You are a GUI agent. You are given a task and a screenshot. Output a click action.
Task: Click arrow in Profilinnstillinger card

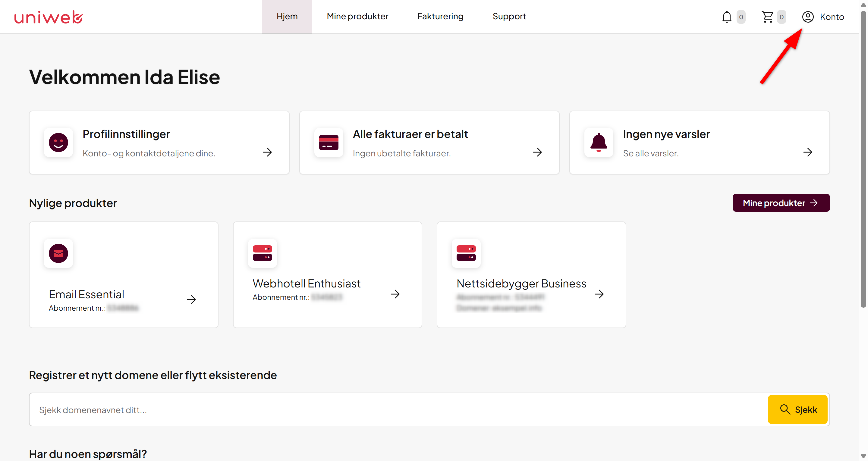tap(268, 152)
